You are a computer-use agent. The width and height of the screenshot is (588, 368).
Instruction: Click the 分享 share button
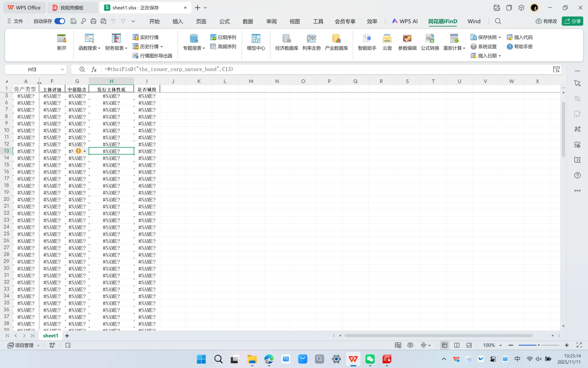pos(572,21)
